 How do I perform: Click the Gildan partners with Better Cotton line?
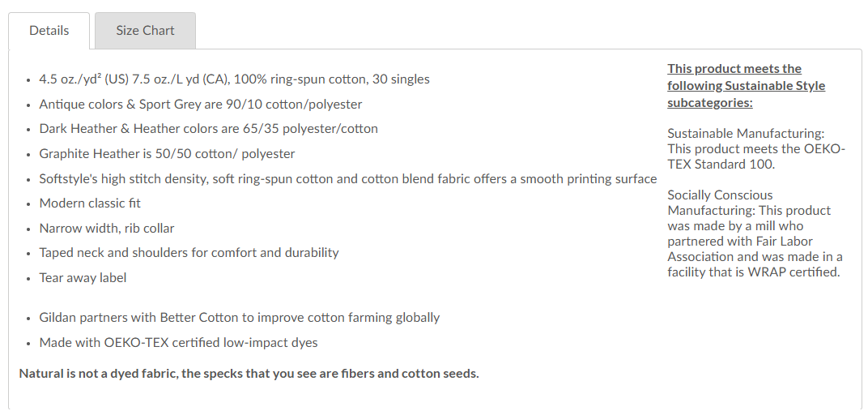tap(239, 318)
